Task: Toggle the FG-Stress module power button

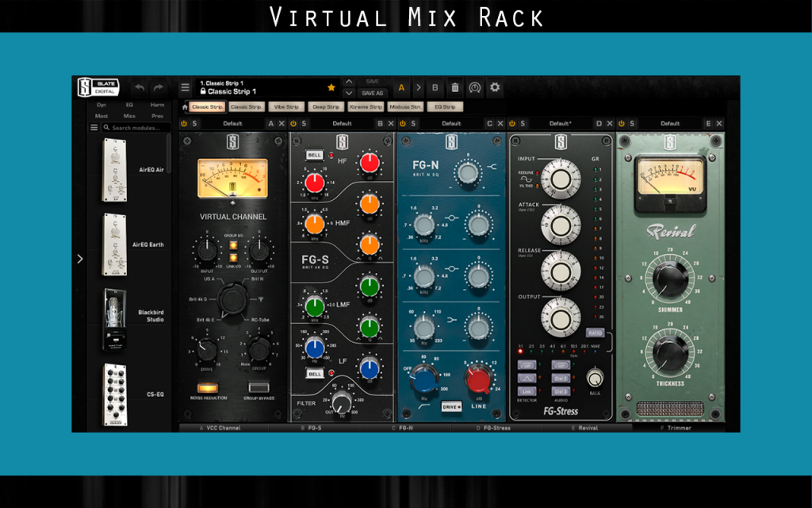Action: click(x=512, y=123)
